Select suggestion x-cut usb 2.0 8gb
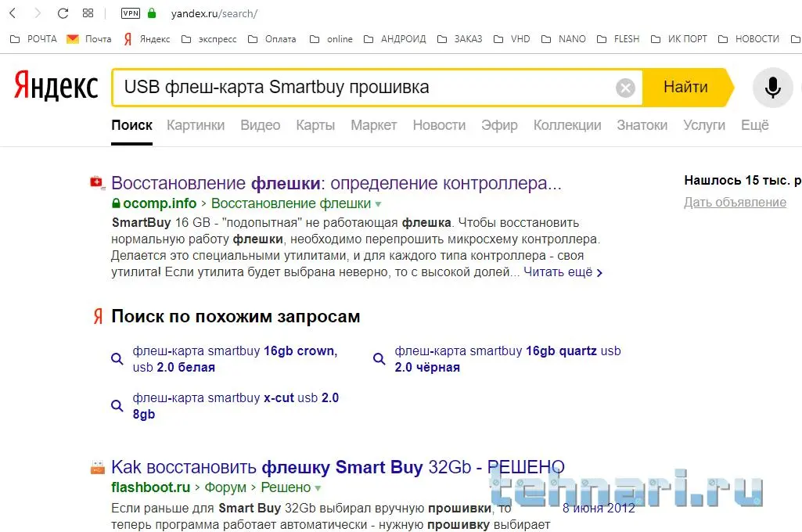Screen dimensions: 802x532 click(x=236, y=405)
